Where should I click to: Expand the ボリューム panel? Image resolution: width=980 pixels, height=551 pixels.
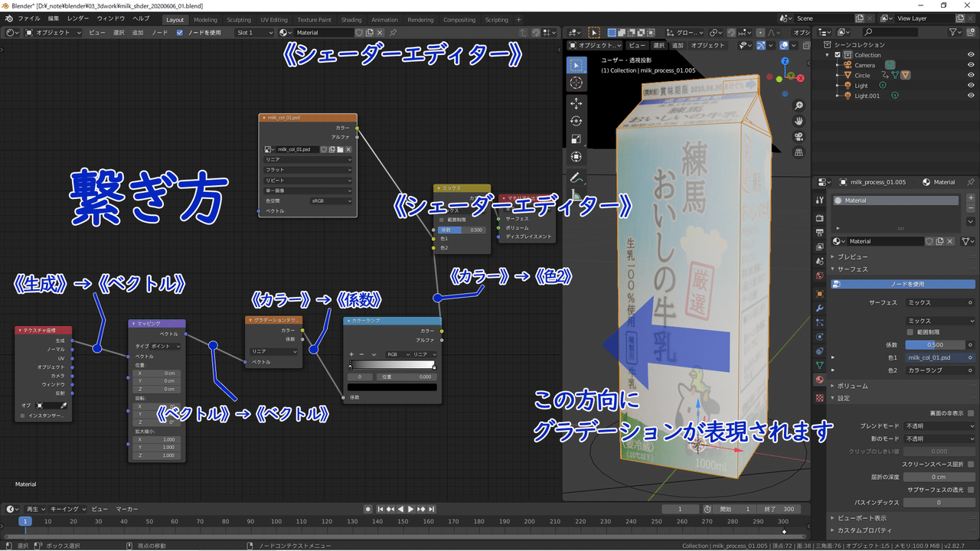[x=852, y=386]
